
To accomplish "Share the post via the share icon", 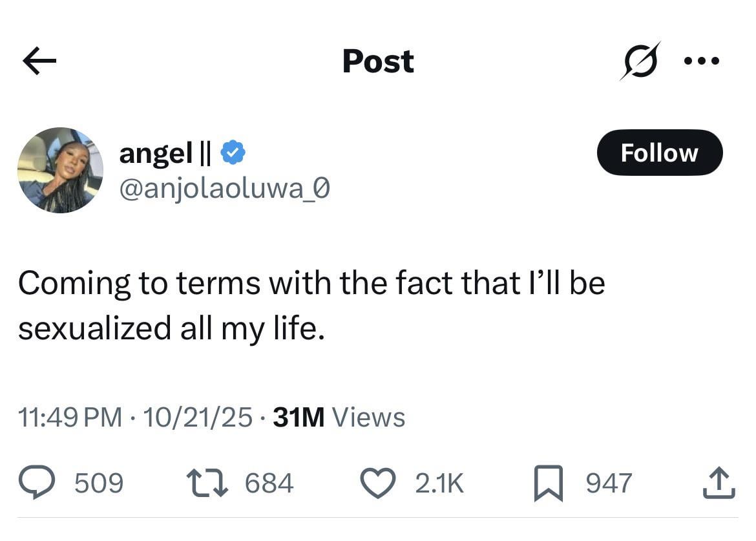I will (719, 483).
